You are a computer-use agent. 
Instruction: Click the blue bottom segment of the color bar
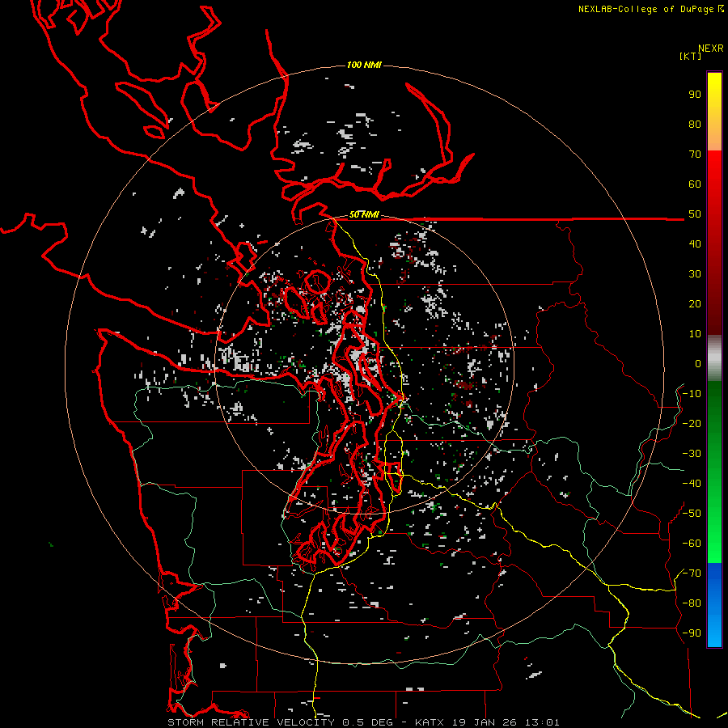click(x=714, y=605)
